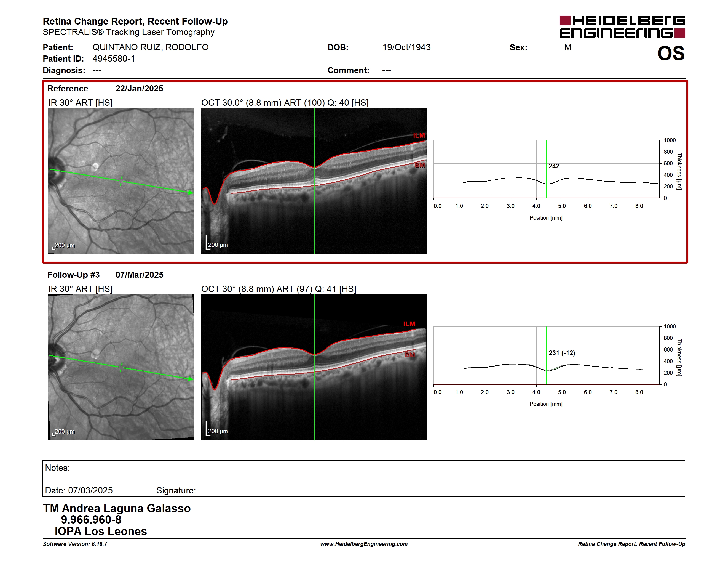Click the Diagnosis field value
Image resolution: width=728 pixels, height=563 pixels.
[97, 70]
